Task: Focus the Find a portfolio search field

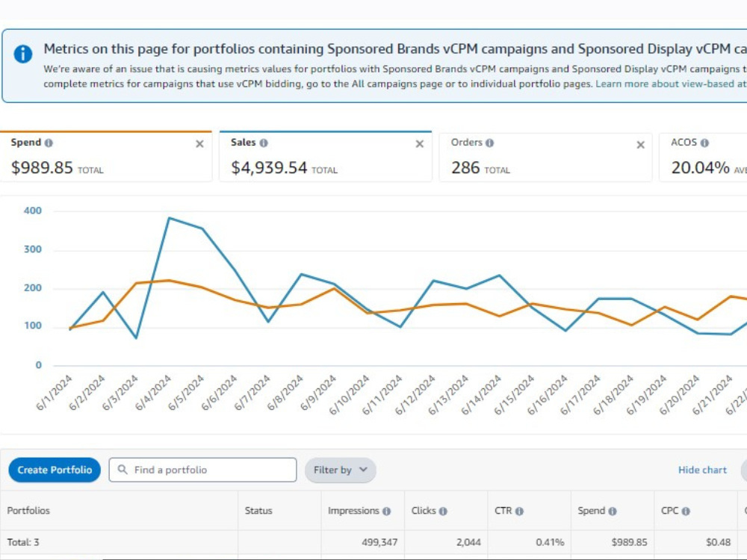Action: (x=202, y=470)
